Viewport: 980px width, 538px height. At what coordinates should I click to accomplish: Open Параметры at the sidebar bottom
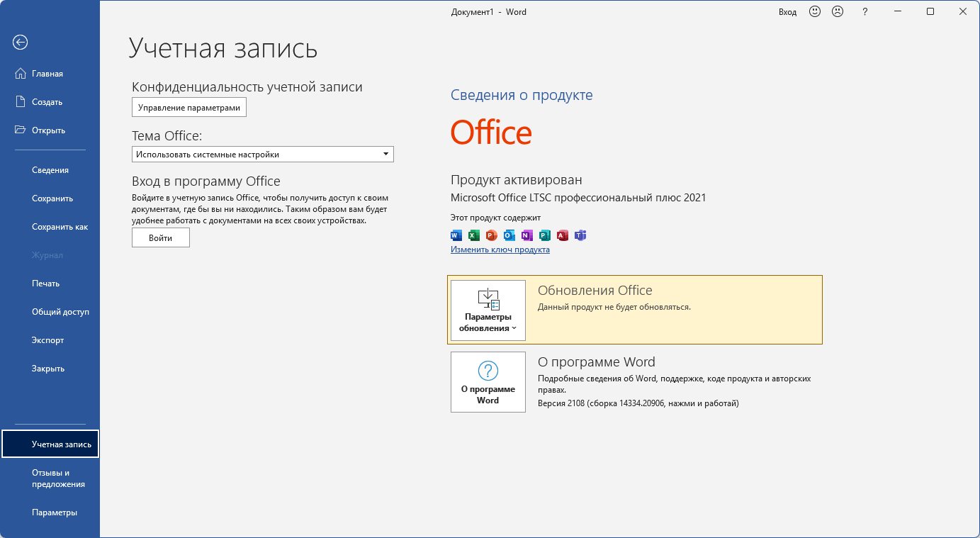click(x=50, y=512)
